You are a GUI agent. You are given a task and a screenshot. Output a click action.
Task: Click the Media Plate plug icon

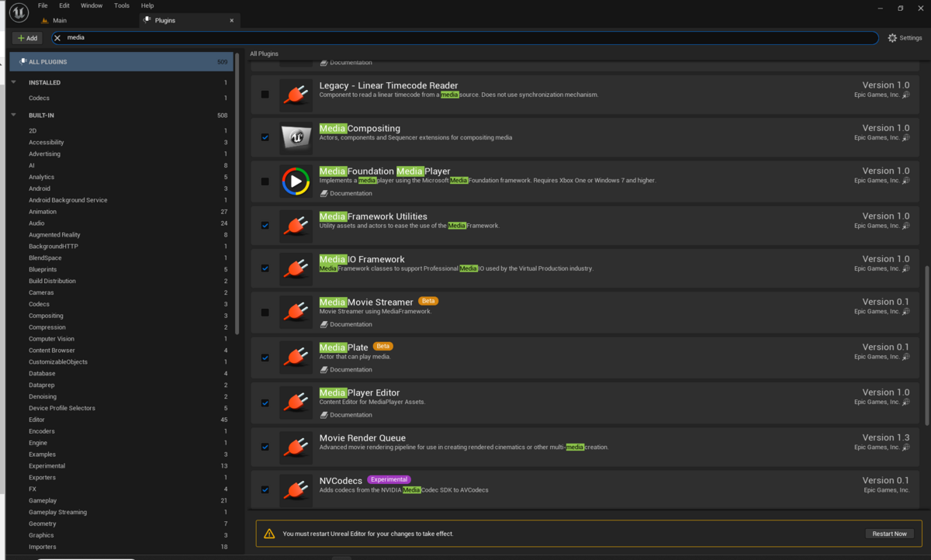pos(296,357)
